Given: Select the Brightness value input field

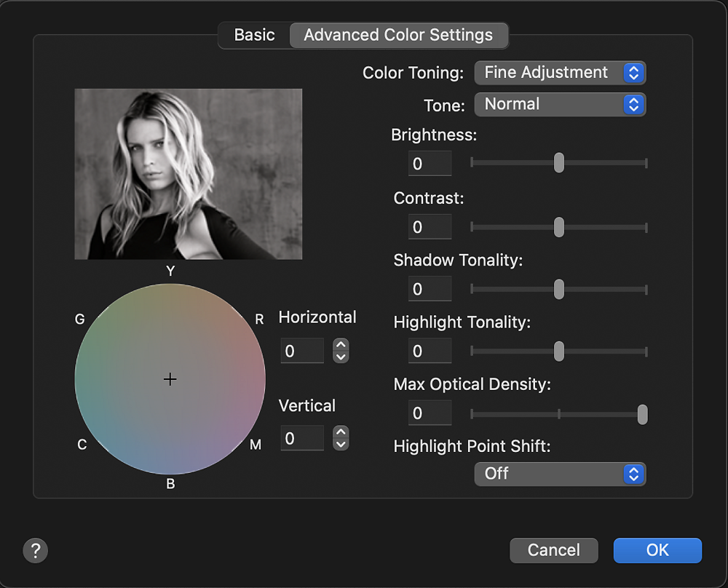Looking at the screenshot, I should coord(430,164).
